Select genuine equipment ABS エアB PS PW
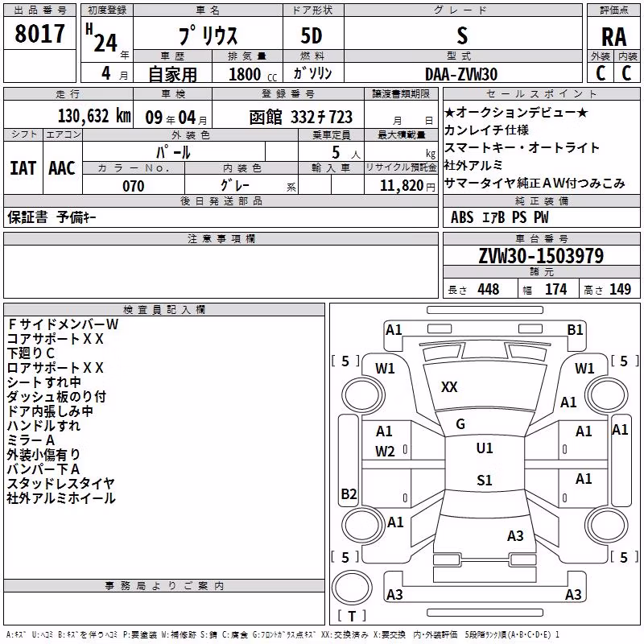The height and width of the screenshot is (644, 644). (499, 217)
